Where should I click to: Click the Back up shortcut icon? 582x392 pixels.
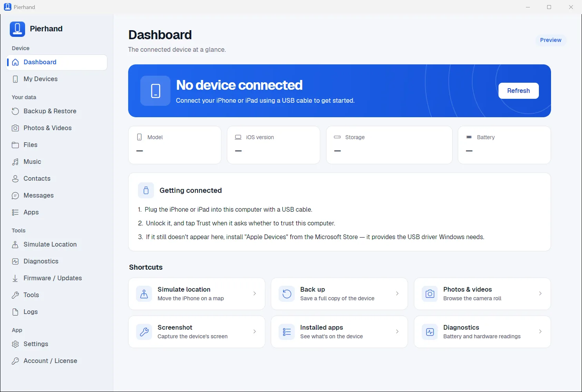[287, 294]
